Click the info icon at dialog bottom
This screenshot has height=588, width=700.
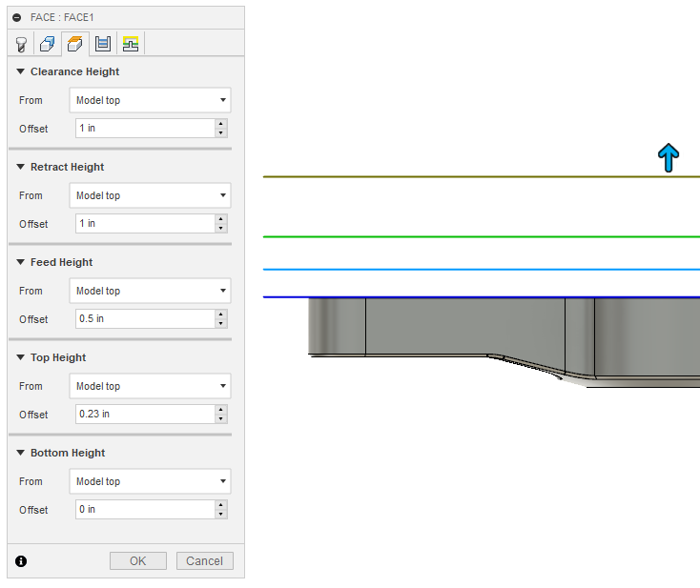(21, 560)
